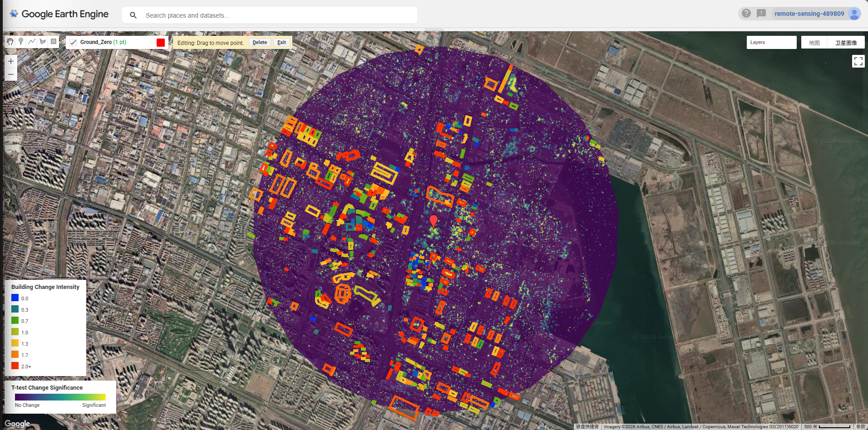Image resolution: width=868 pixels, height=430 pixels.
Task: Zoom in on the map
Action: [x=11, y=61]
